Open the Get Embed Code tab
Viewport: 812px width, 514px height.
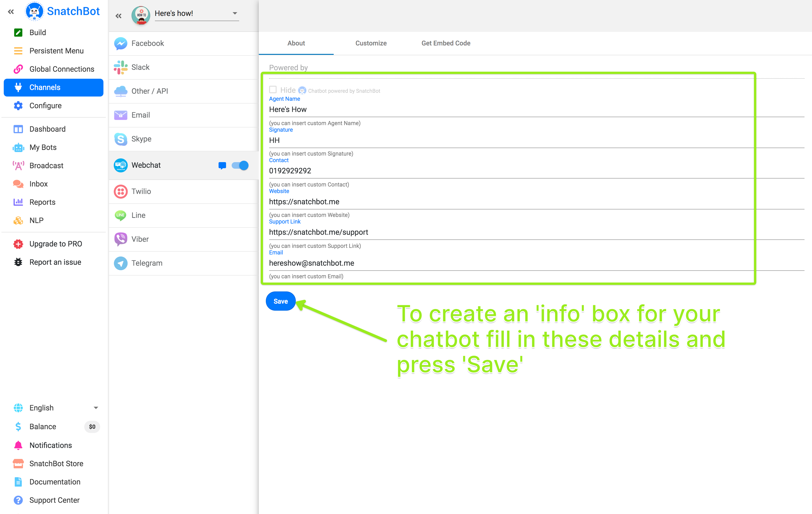pyautogui.click(x=446, y=43)
